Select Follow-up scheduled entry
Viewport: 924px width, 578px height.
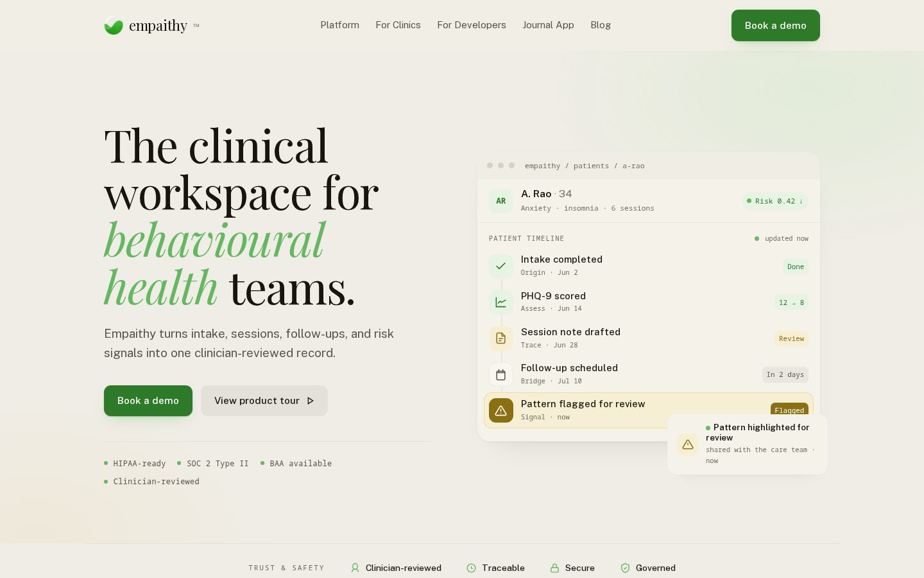pyautogui.click(x=649, y=374)
